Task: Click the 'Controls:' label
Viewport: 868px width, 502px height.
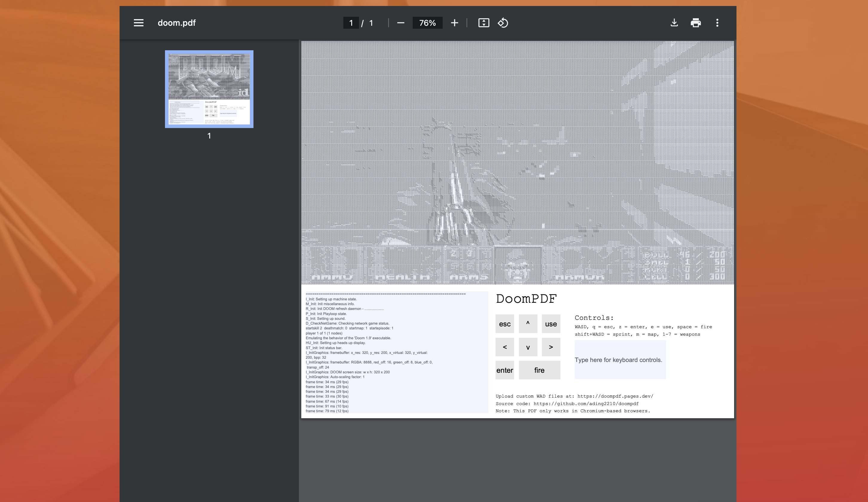Action: (594, 318)
